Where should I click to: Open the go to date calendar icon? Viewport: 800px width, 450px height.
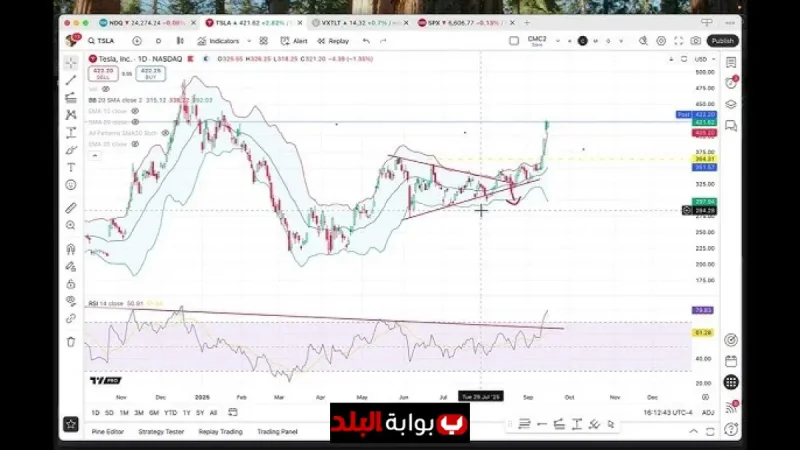[233, 412]
